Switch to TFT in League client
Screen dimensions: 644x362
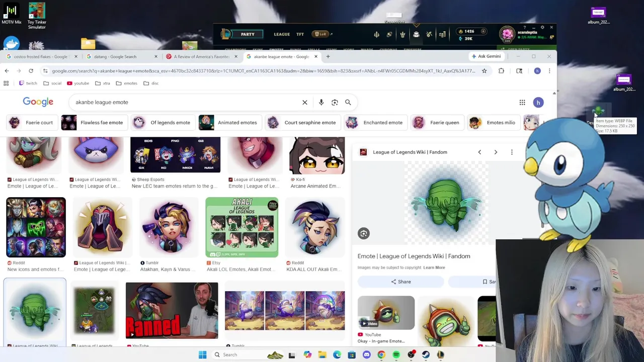tap(300, 34)
